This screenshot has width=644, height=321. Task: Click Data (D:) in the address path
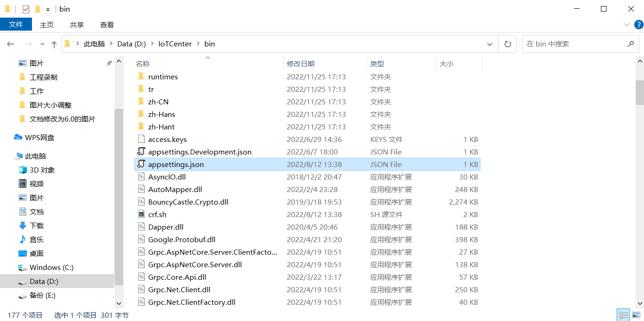[132, 44]
